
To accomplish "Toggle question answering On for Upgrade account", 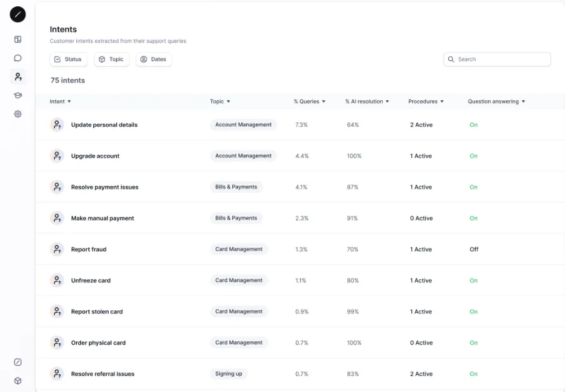I will pyautogui.click(x=474, y=156).
